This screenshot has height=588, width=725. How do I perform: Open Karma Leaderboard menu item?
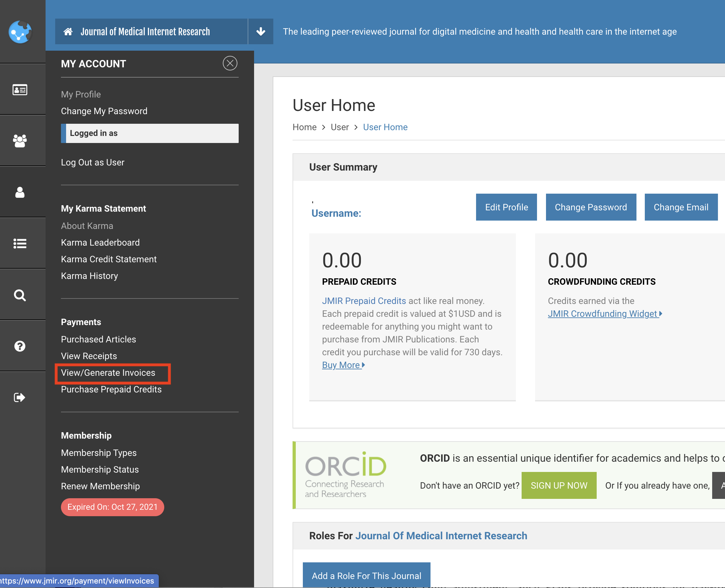tap(100, 242)
